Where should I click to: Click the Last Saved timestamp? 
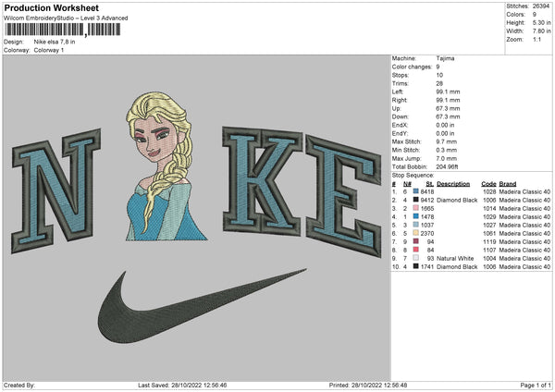182,385
